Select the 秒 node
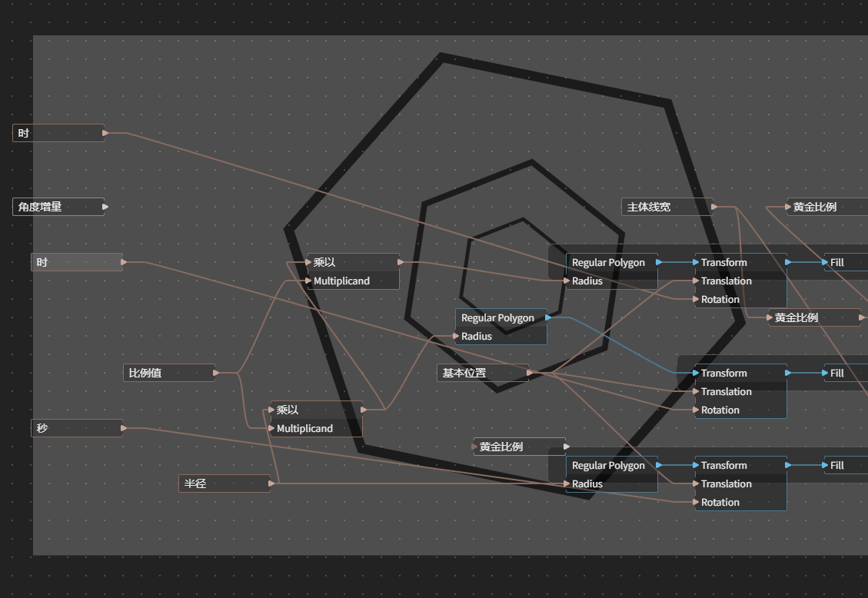The height and width of the screenshot is (598, 868). [x=76, y=428]
